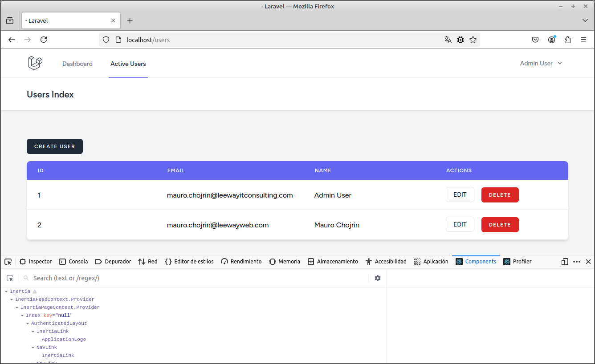
Task: Toggle the bookmark star for this page
Action: point(473,40)
